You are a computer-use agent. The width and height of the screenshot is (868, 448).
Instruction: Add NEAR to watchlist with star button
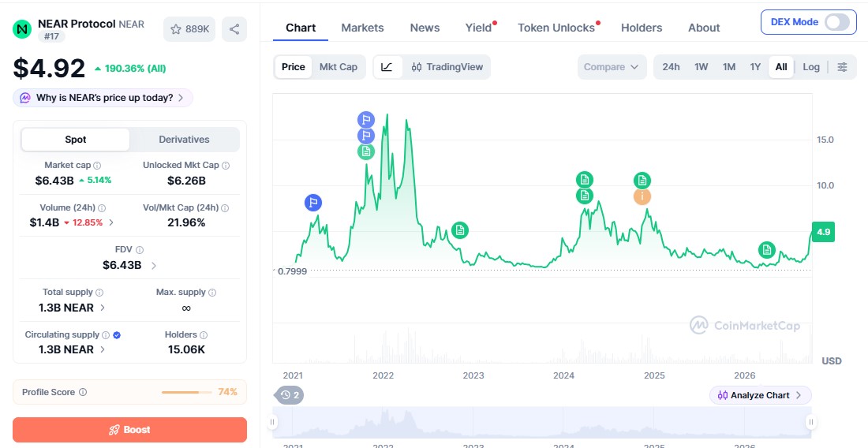click(x=189, y=29)
